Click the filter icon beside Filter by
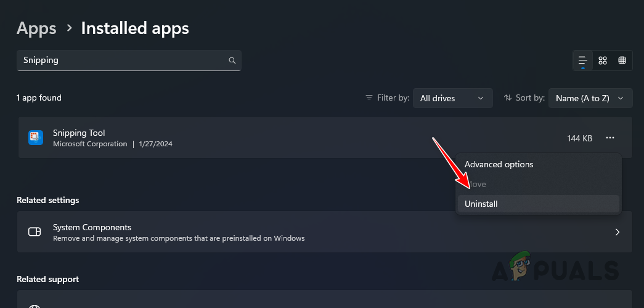 pyautogui.click(x=369, y=98)
